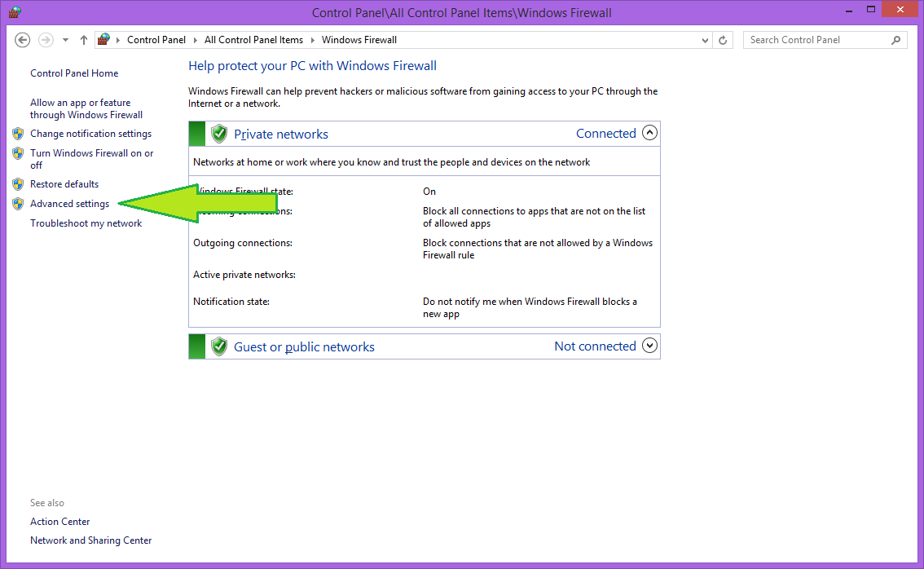Click shield icon beside Turn Windows Firewall
Screen dimensions: 924x569
tap(18, 153)
